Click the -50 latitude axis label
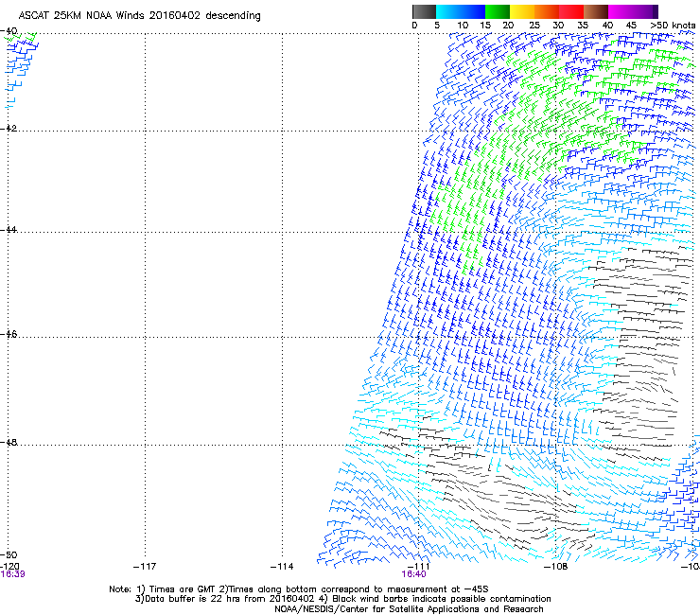Screen dimensions: 700x615 coord(9,555)
